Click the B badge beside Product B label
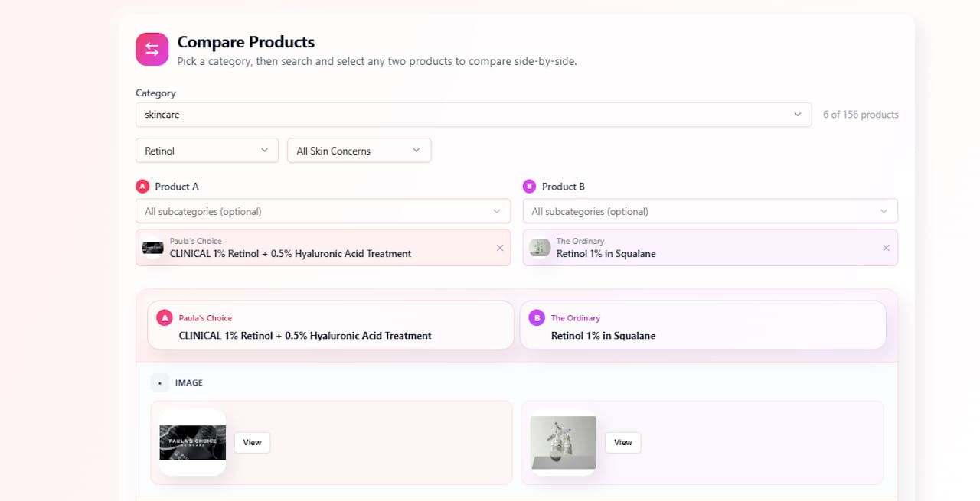This screenshot has height=501, width=980. point(529,187)
